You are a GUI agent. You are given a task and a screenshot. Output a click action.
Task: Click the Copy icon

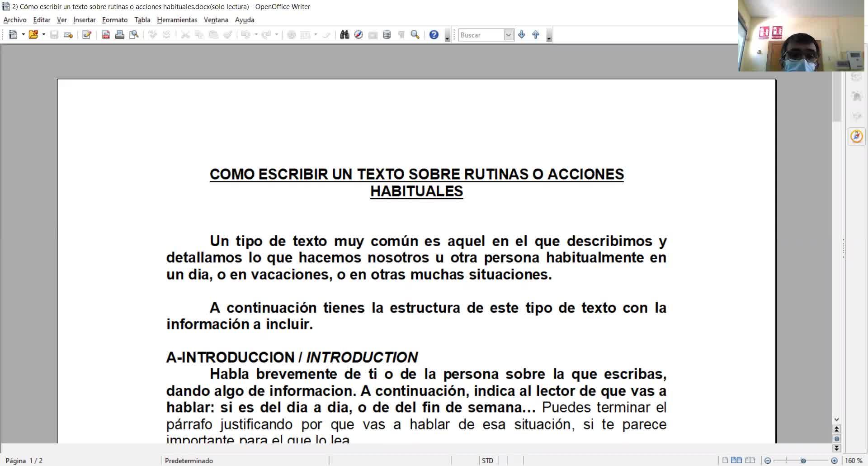199,35
